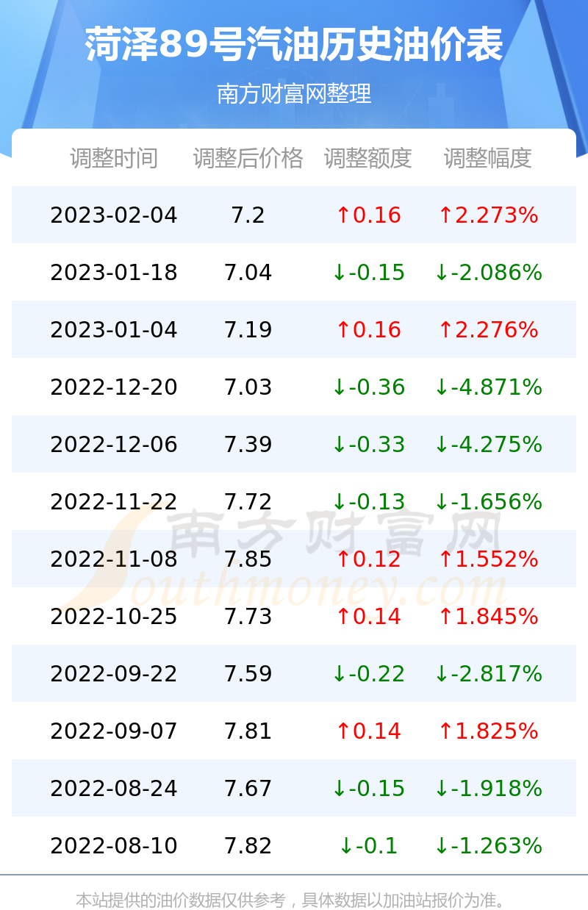Click the up arrow next to 0.16 on 2023-01-04

(x=343, y=330)
